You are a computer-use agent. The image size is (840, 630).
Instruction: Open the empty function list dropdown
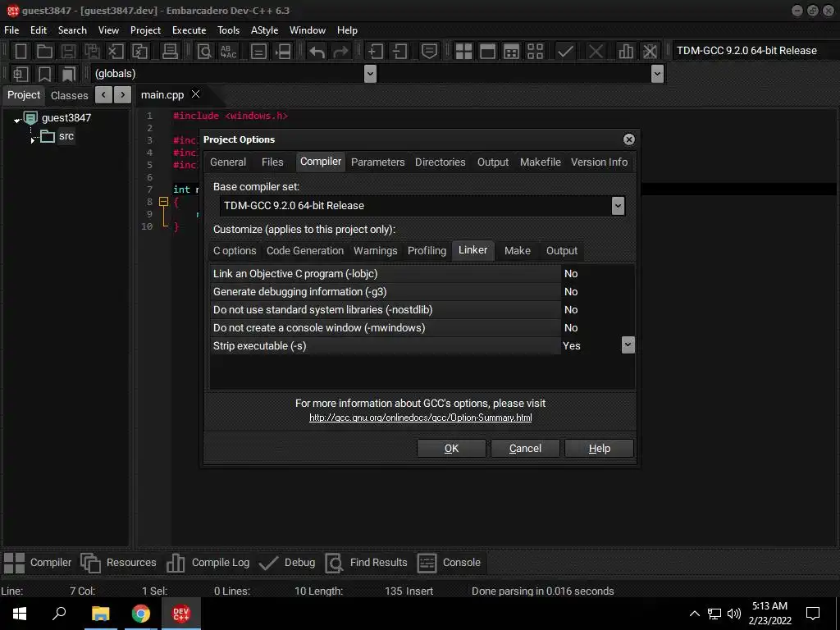click(x=657, y=74)
